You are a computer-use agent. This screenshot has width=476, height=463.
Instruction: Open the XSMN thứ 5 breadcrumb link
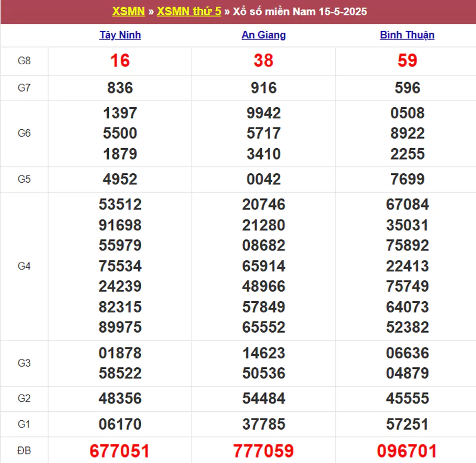pos(189,11)
